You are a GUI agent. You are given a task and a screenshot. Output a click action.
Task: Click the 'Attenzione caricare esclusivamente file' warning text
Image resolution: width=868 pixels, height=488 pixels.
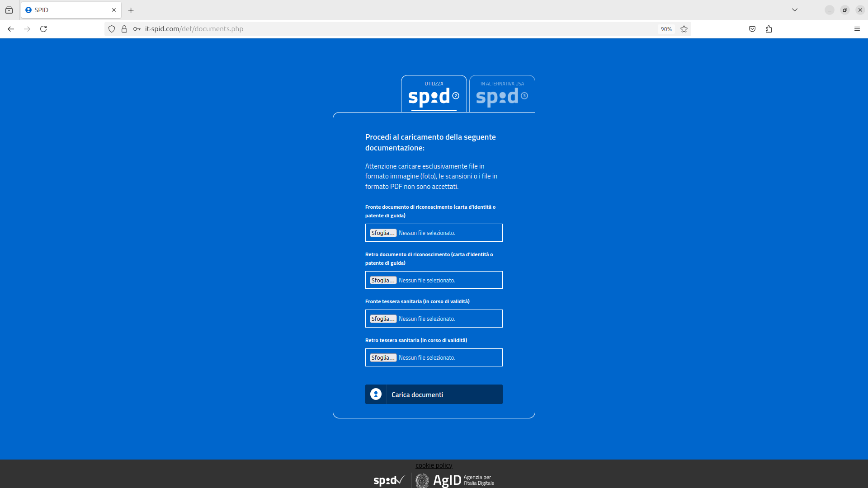click(431, 176)
